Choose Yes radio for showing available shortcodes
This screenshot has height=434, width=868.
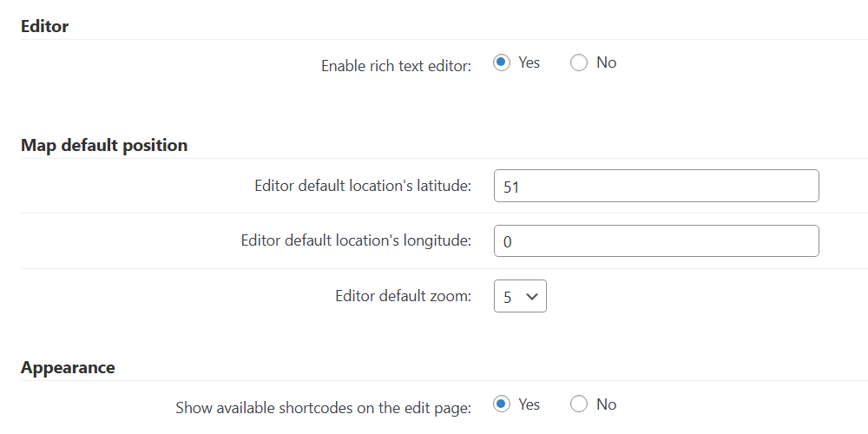502,404
